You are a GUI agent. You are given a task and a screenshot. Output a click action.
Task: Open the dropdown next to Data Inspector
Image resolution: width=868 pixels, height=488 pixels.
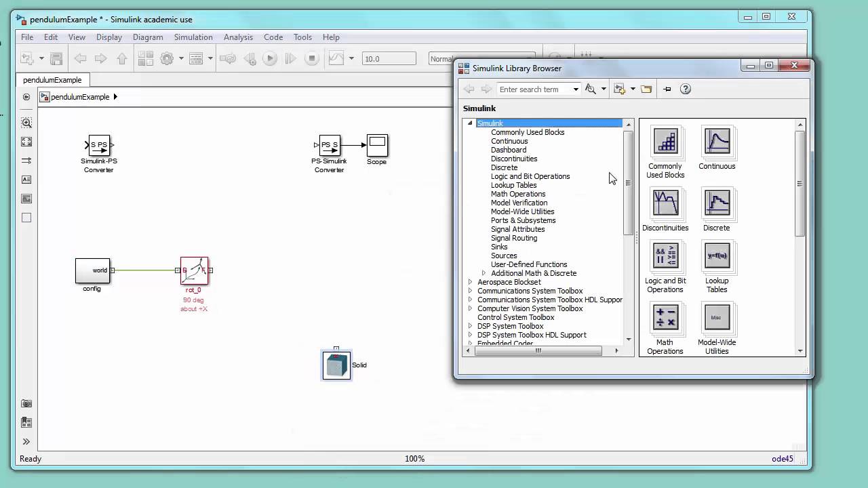pos(351,59)
